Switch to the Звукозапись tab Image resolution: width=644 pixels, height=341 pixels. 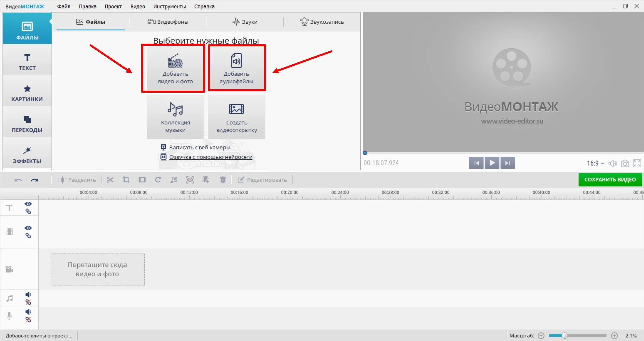(x=322, y=22)
